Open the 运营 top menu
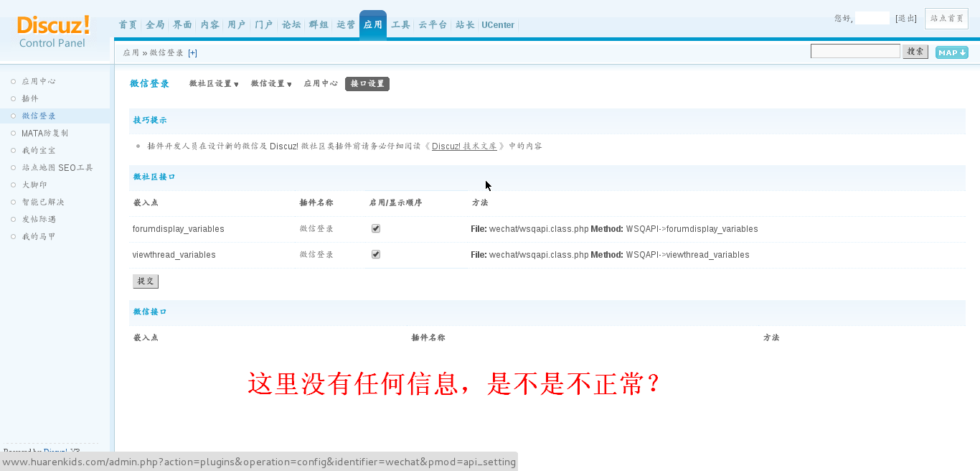This screenshot has width=980, height=471. (x=346, y=25)
